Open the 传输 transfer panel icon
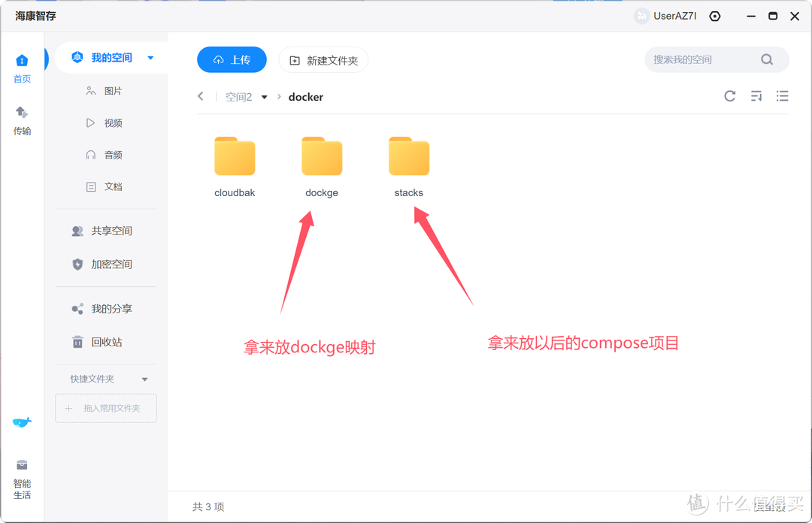The image size is (812, 523). pyautogui.click(x=22, y=120)
